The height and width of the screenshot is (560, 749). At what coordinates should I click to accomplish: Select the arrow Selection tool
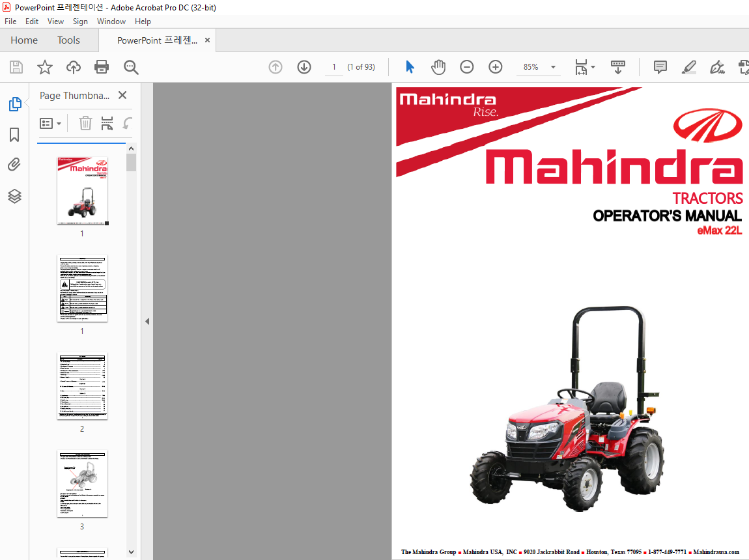coord(410,67)
